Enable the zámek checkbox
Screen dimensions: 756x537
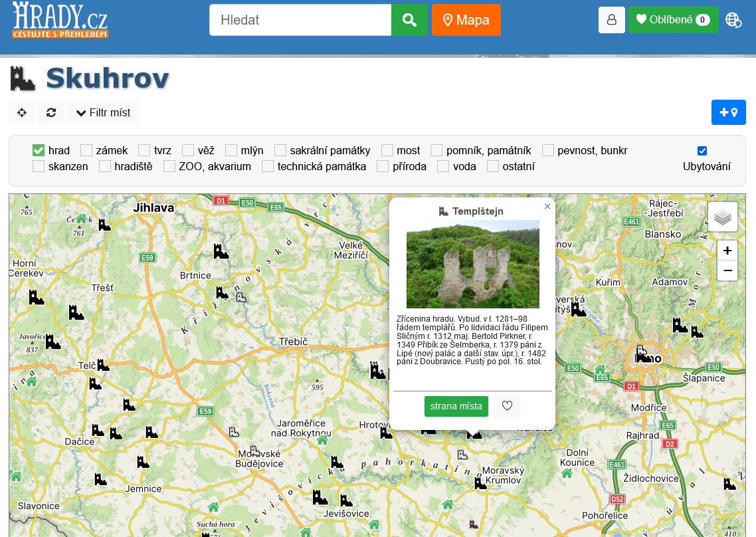click(x=86, y=151)
